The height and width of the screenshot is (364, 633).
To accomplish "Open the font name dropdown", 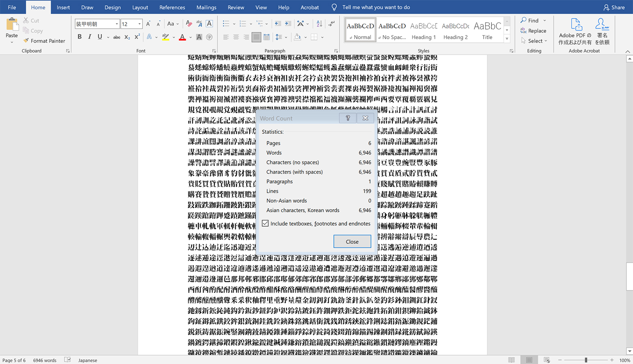I will pos(116,24).
